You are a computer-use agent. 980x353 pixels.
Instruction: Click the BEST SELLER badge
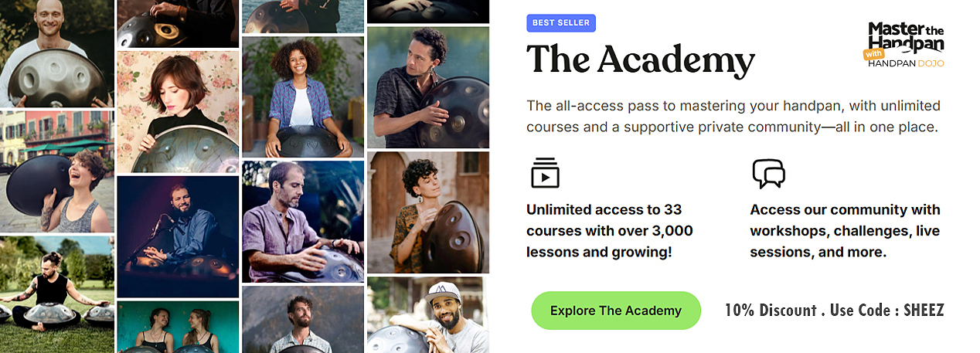click(x=560, y=23)
